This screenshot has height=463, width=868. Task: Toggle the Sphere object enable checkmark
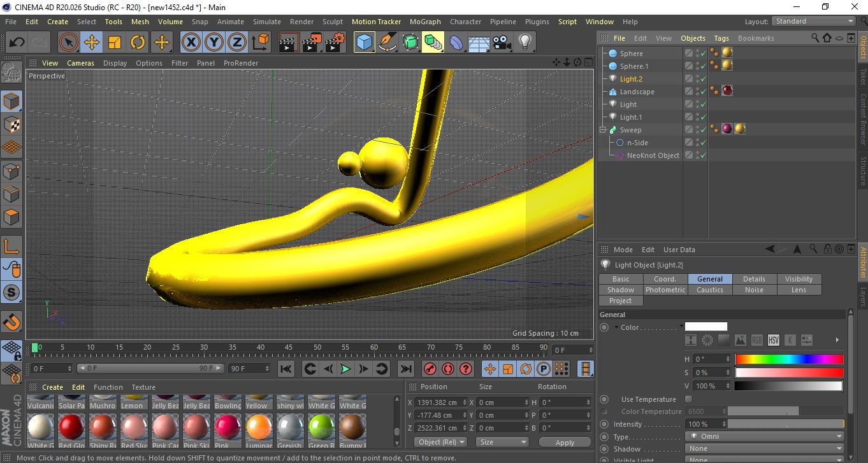click(704, 53)
